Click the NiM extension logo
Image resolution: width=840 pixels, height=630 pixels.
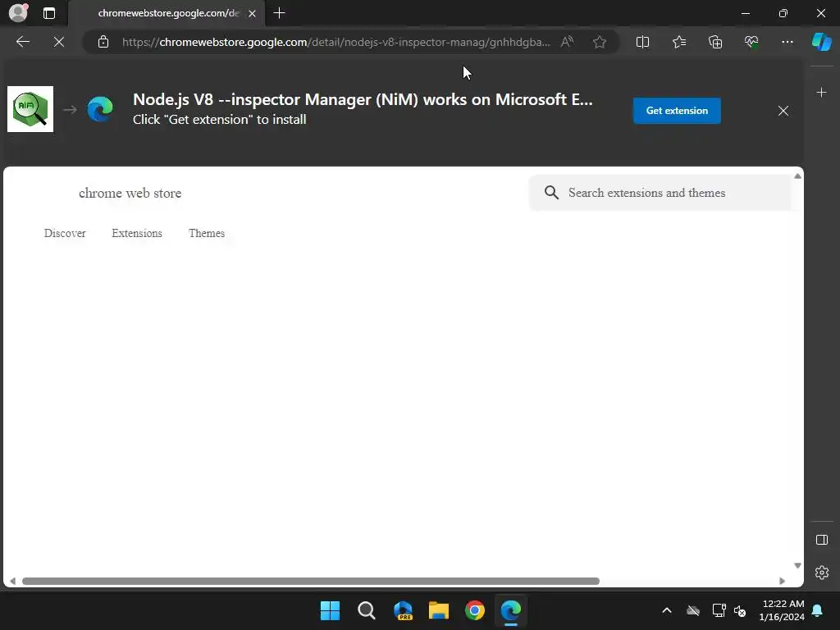[30, 109]
